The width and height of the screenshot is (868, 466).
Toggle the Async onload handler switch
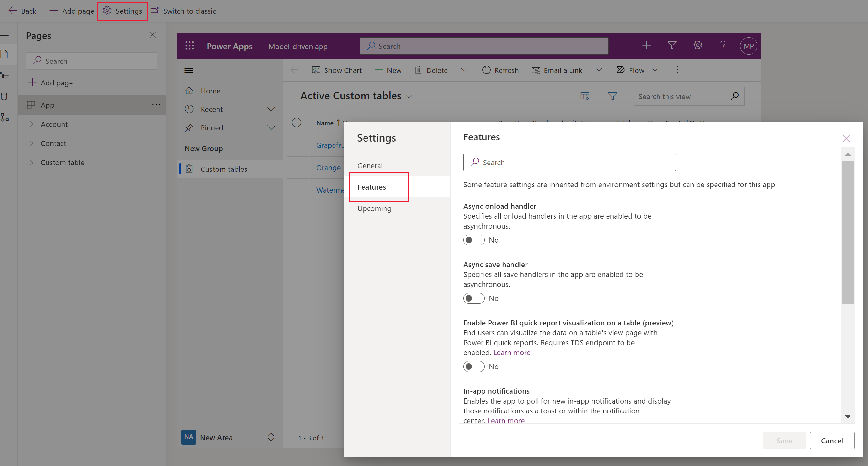click(x=474, y=240)
